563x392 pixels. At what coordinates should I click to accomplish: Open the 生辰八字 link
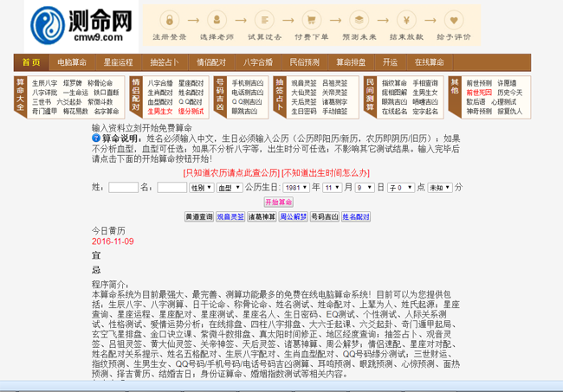tap(44, 83)
